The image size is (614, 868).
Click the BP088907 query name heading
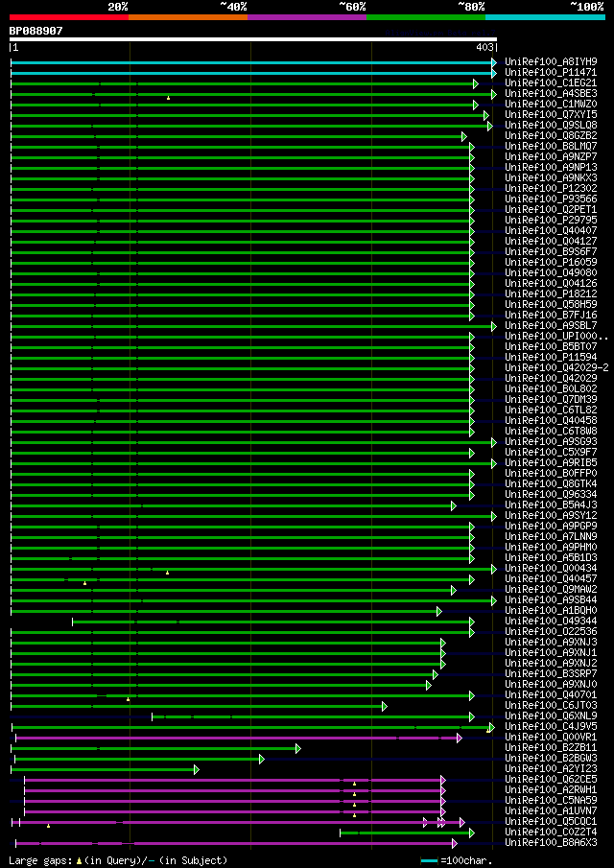coord(36,31)
